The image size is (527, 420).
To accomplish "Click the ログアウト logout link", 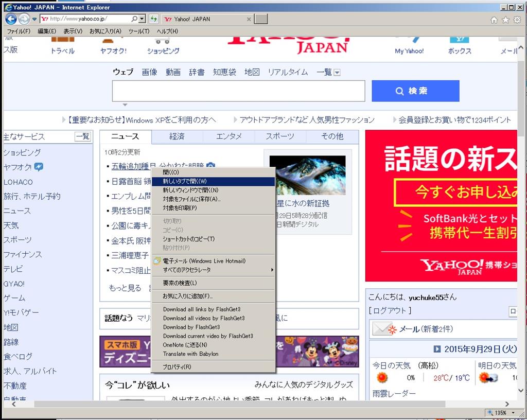I will click(x=390, y=310).
